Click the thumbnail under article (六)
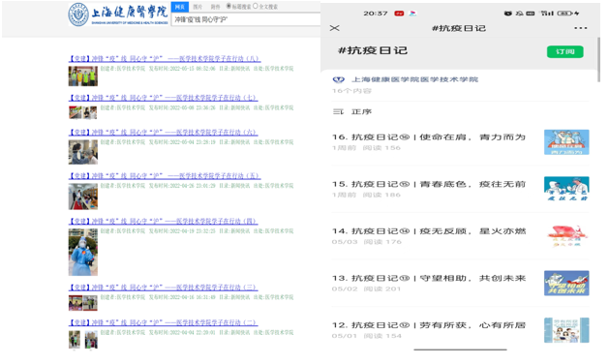609x364 pixels. tap(83, 152)
